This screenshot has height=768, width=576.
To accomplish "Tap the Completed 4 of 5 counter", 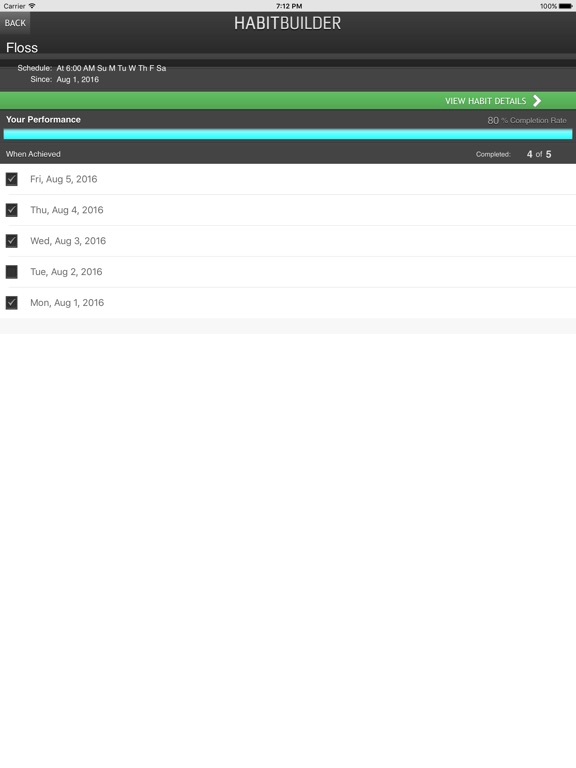I will [x=513, y=154].
